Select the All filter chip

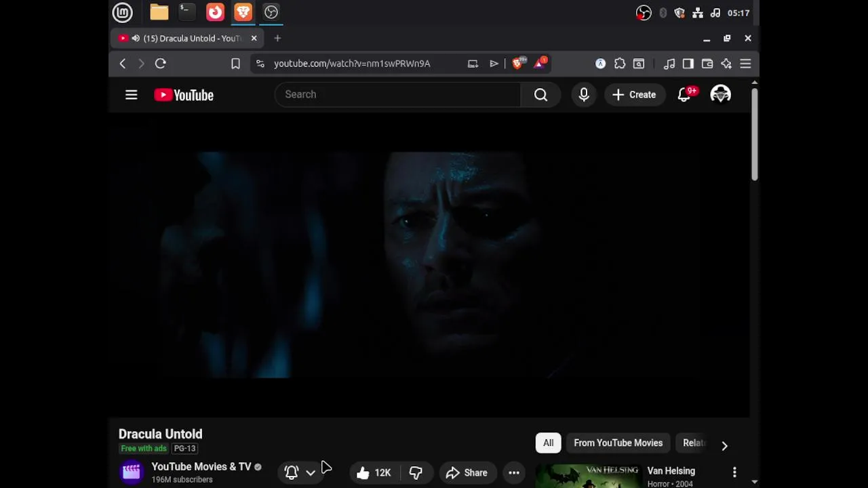point(548,443)
